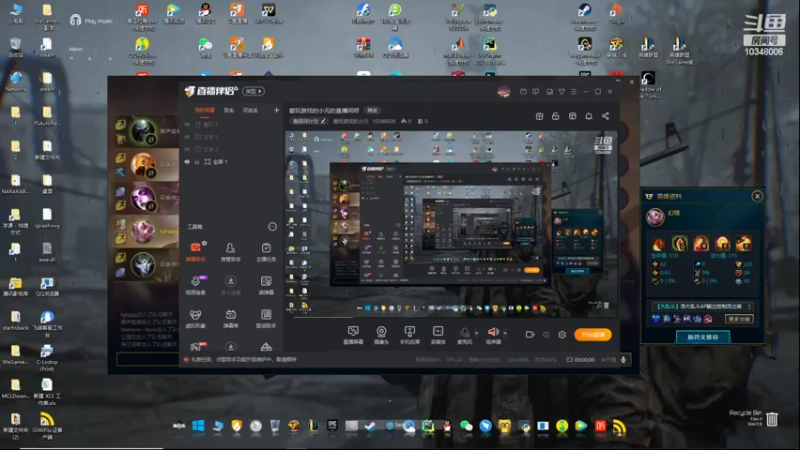This screenshot has width=800, height=450.
Task: Click the padlock icon in the stream header
Action: coord(556,116)
